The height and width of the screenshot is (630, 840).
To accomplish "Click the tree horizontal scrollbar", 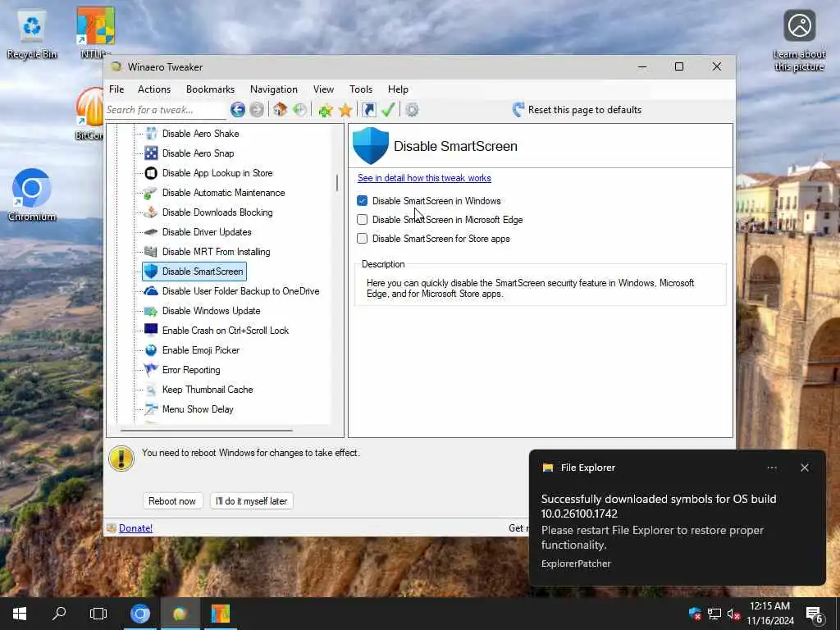I will click(207, 430).
